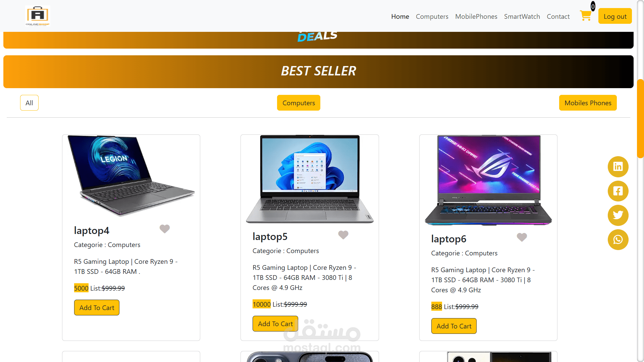Open the Twitter social icon
This screenshot has width=644, height=362.
point(618,215)
